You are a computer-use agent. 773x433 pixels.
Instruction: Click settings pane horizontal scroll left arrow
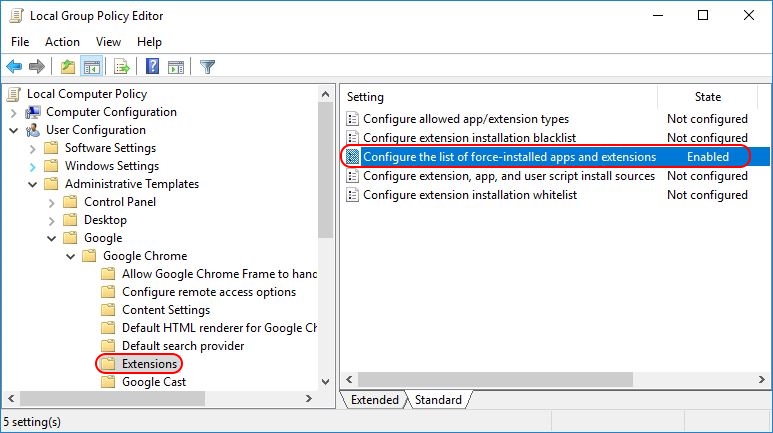coord(349,380)
